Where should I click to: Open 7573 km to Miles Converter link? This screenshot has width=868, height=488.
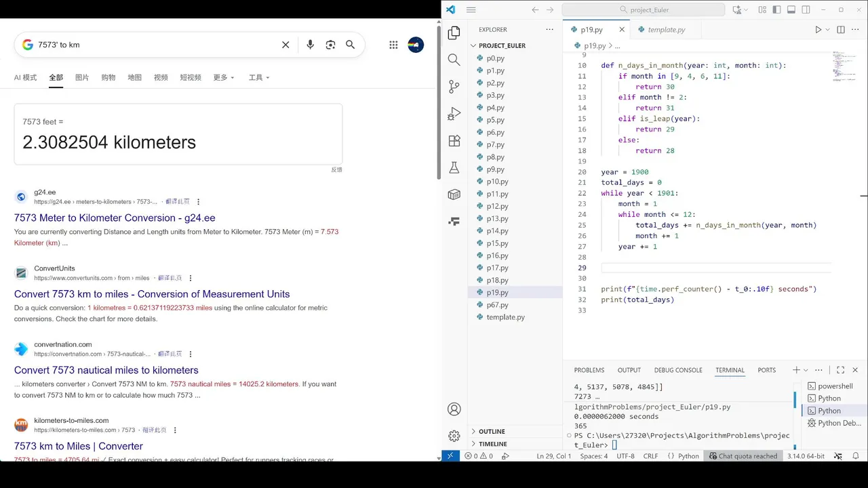[79, 446]
